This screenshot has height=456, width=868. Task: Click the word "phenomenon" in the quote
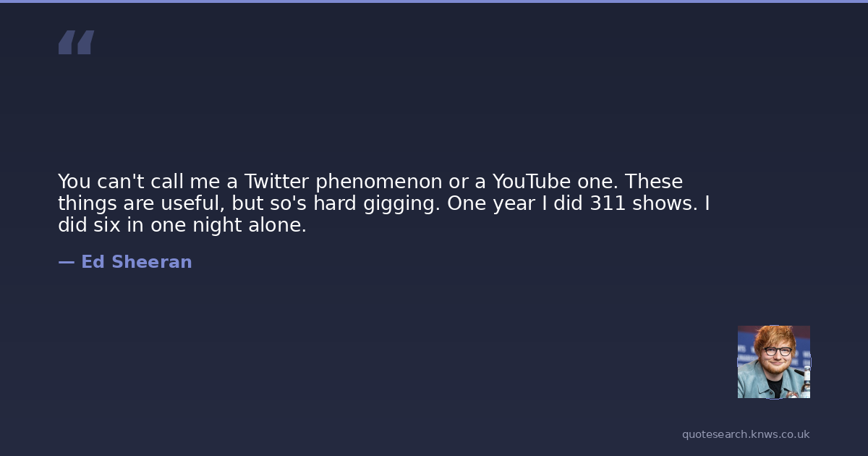click(x=378, y=182)
